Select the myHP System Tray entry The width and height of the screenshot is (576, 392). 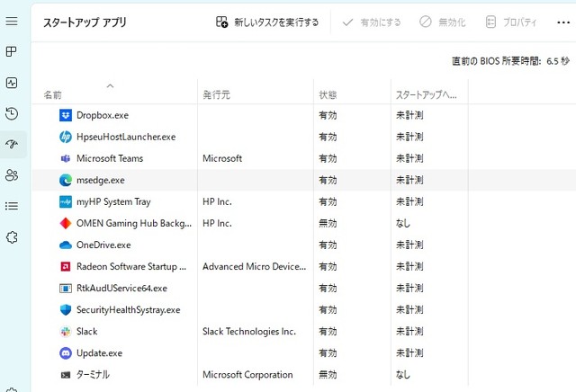(113, 202)
